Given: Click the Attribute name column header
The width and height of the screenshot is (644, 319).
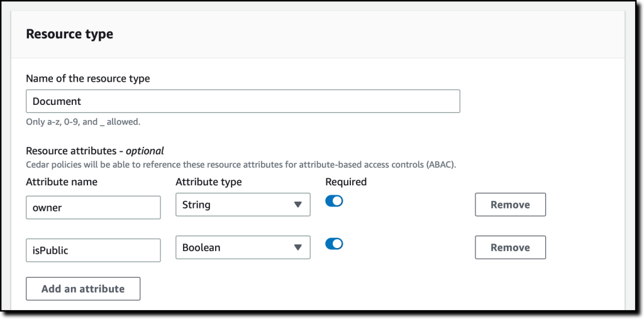Looking at the screenshot, I should pyautogui.click(x=62, y=182).
